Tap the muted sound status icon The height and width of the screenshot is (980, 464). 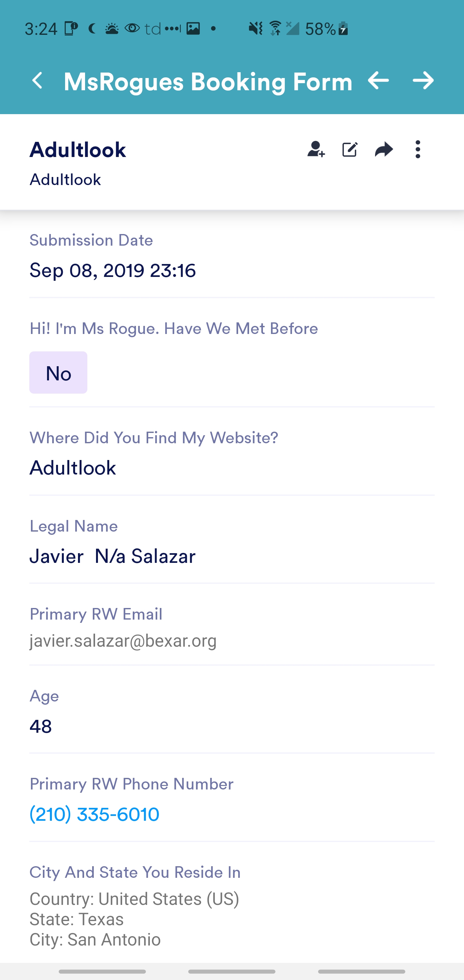(255, 29)
